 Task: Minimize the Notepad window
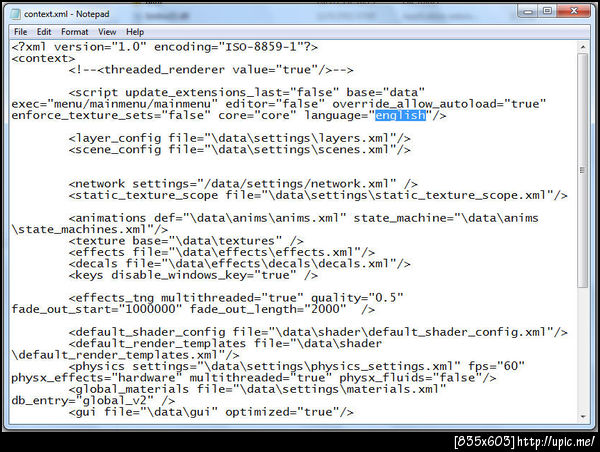click(528, 11)
